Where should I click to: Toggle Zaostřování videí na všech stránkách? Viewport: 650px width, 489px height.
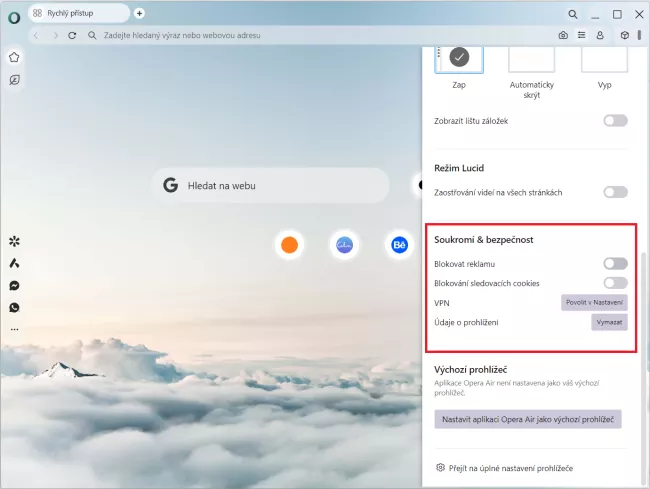click(x=615, y=192)
